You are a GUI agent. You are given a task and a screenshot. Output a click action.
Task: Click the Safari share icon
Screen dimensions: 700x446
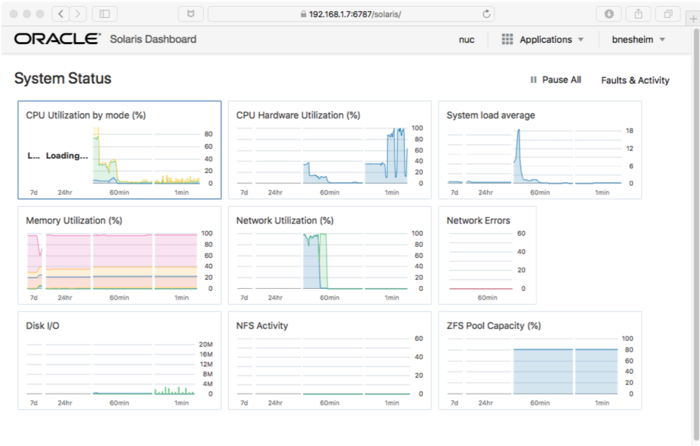[638, 14]
